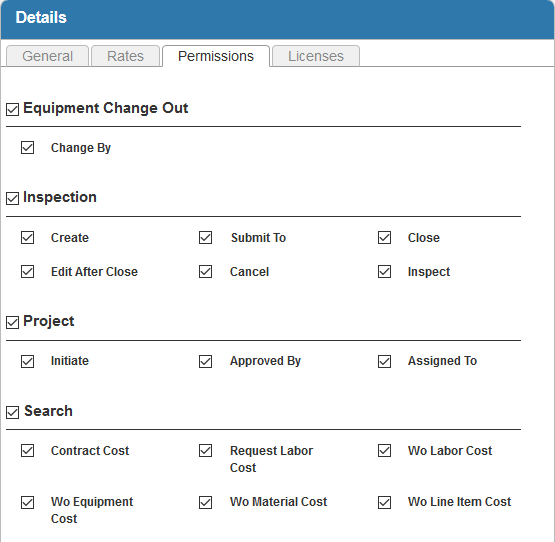Toggle the Project group checkbox
The width and height of the screenshot is (555, 542).
coord(12,323)
